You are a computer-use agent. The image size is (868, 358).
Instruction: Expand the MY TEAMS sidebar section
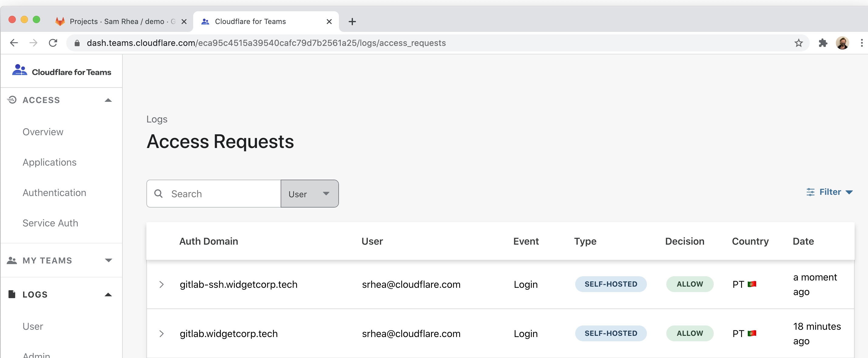(x=108, y=260)
